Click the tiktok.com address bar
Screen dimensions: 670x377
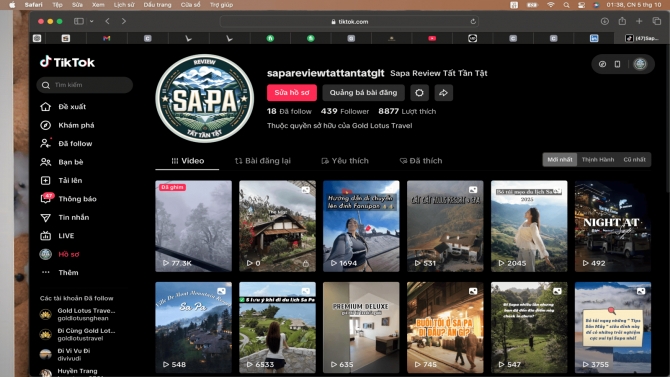349,21
